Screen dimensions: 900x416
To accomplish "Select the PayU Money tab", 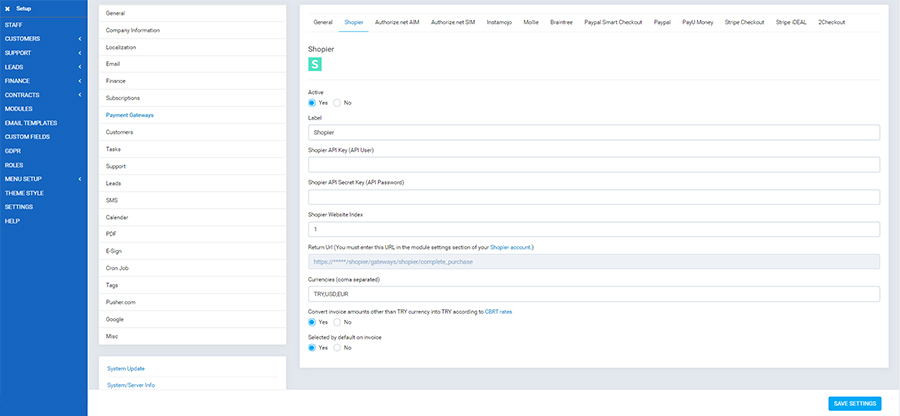I will click(x=697, y=22).
